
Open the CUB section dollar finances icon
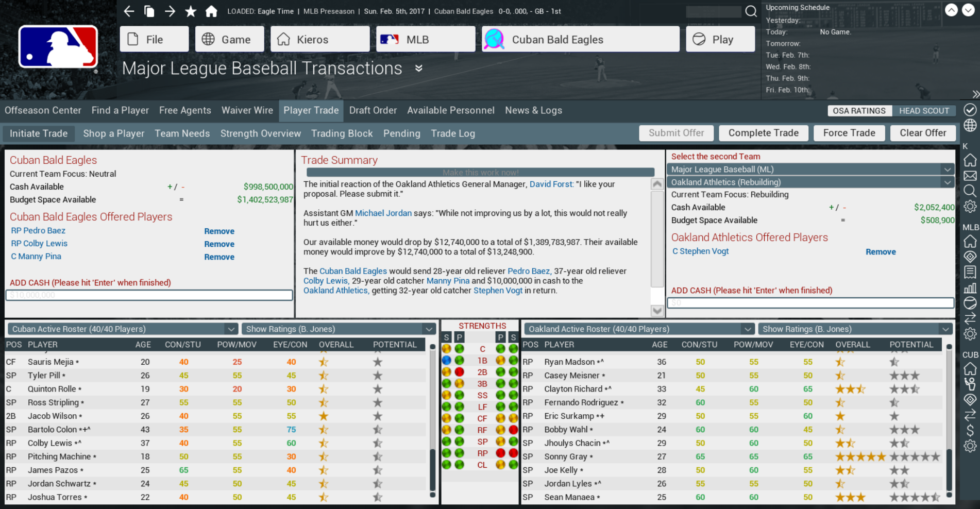[970, 430]
